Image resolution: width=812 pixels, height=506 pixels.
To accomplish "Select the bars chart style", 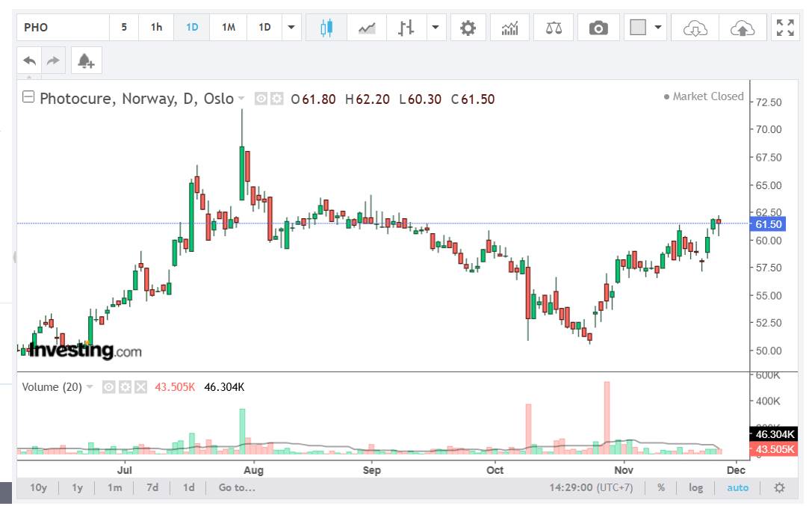I will [x=406, y=28].
